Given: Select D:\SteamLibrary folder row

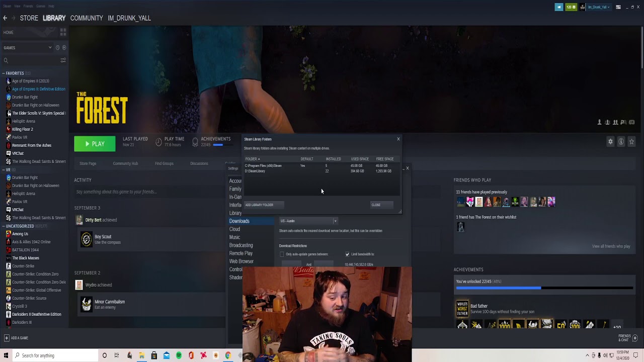Looking at the screenshot, I should (x=322, y=171).
